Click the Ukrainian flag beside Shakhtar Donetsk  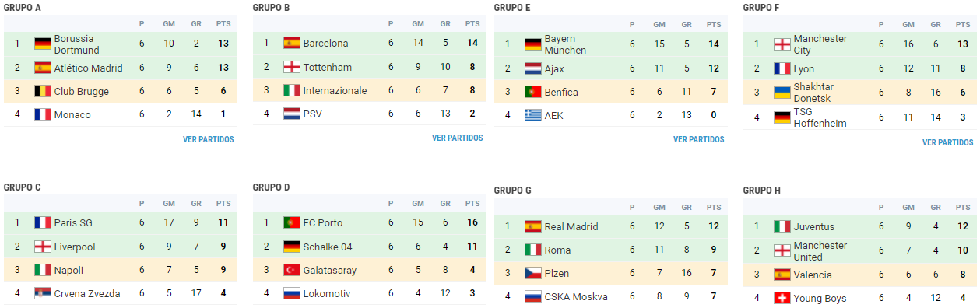coord(782,93)
